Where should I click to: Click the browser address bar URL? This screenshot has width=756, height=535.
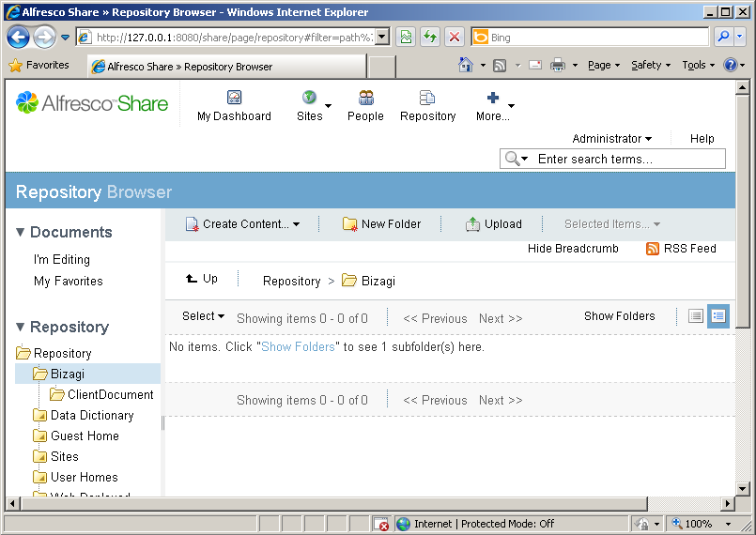coord(234,38)
